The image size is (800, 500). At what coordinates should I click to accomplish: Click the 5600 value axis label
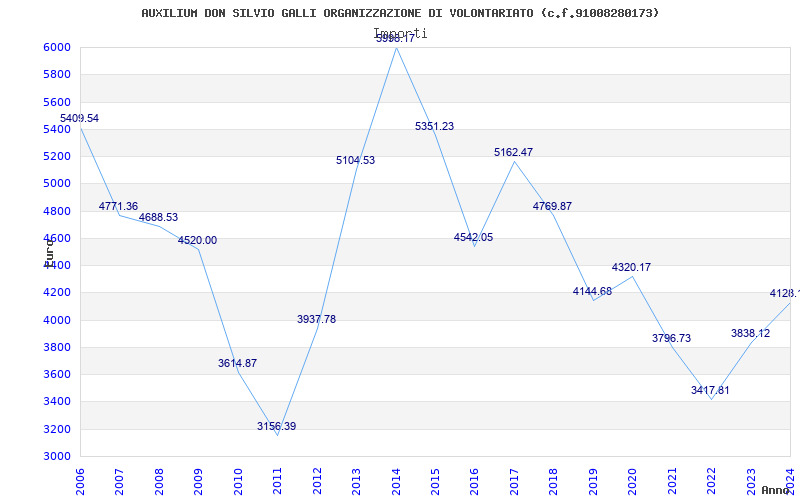[57, 102]
